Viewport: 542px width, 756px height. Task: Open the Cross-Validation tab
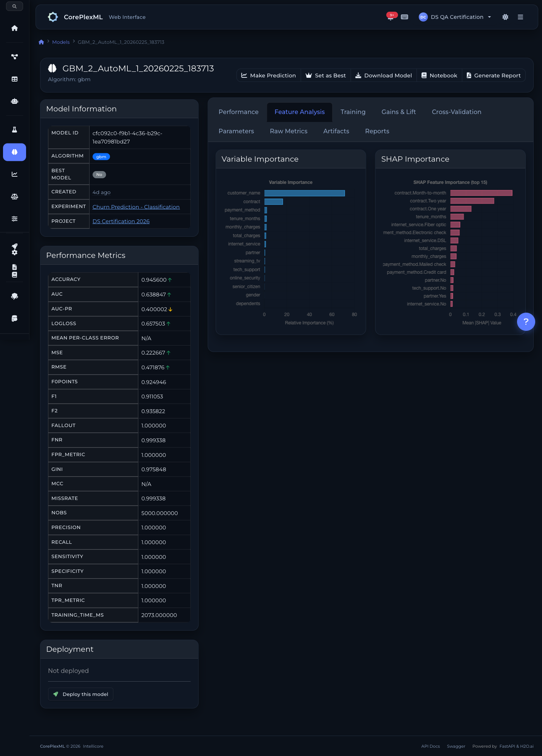[x=457, y=112]
